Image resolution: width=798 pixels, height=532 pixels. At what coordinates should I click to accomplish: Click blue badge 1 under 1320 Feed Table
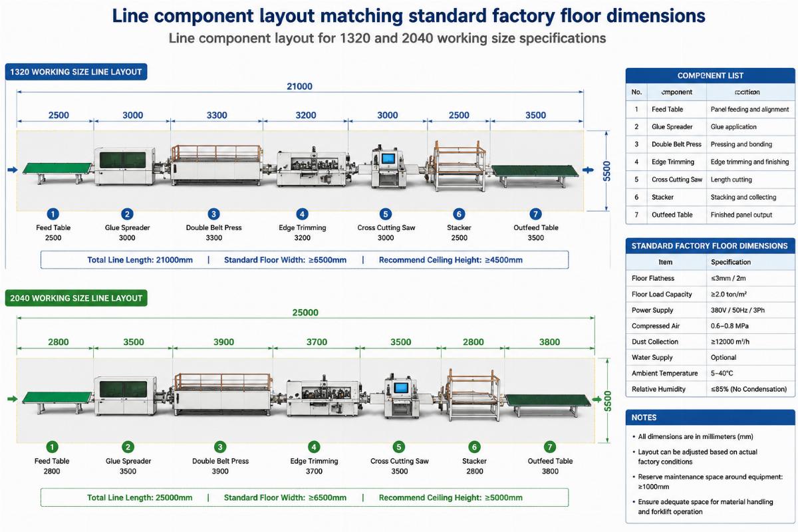tap(53, 214)
